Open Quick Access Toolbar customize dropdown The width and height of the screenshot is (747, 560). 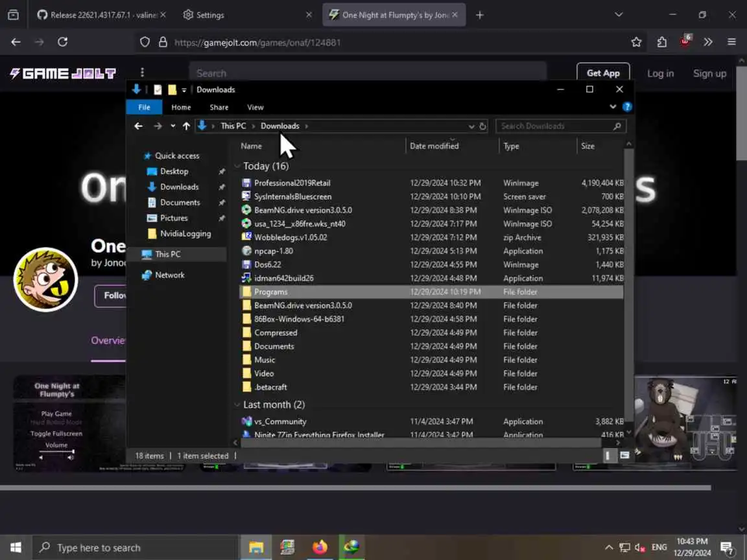click(x=184, y=89)
